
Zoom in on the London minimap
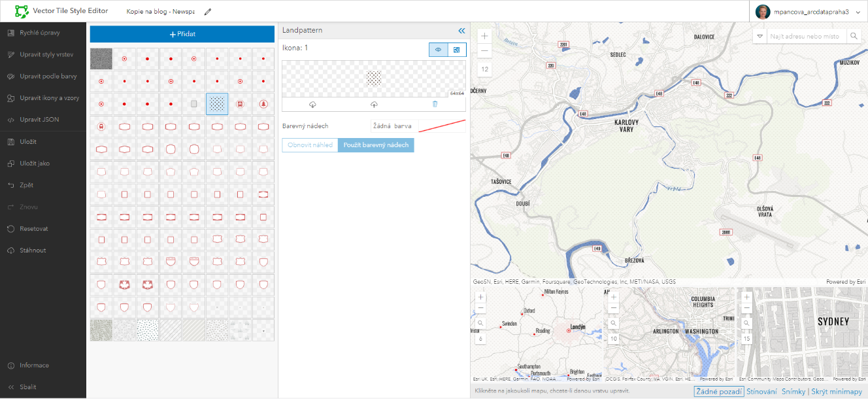tap(481, 297)
